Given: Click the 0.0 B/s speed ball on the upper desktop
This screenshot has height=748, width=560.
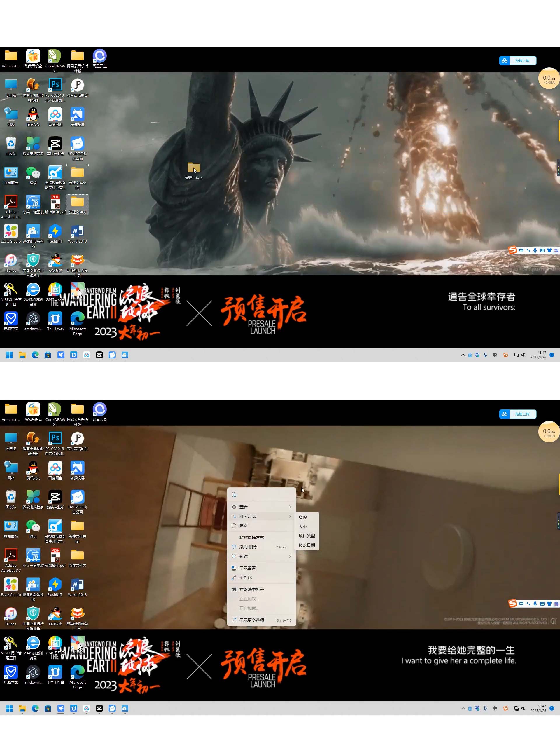Looking at the screenshot, I should [549, 79].
